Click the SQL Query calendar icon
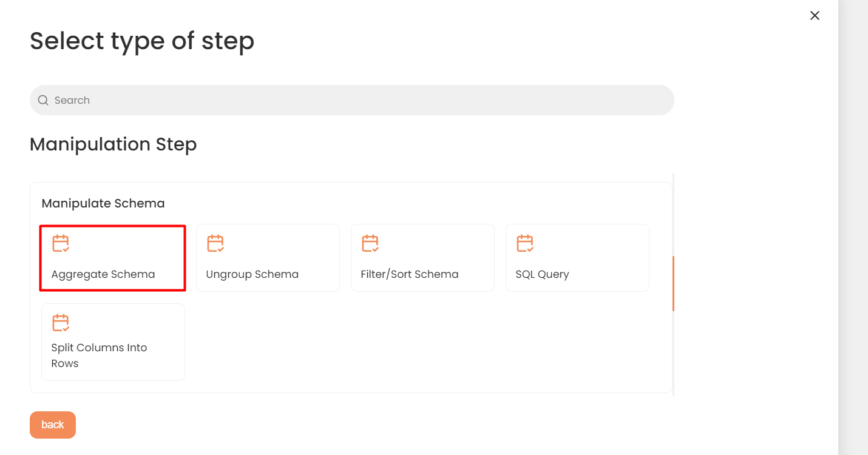 coord(525,243)
